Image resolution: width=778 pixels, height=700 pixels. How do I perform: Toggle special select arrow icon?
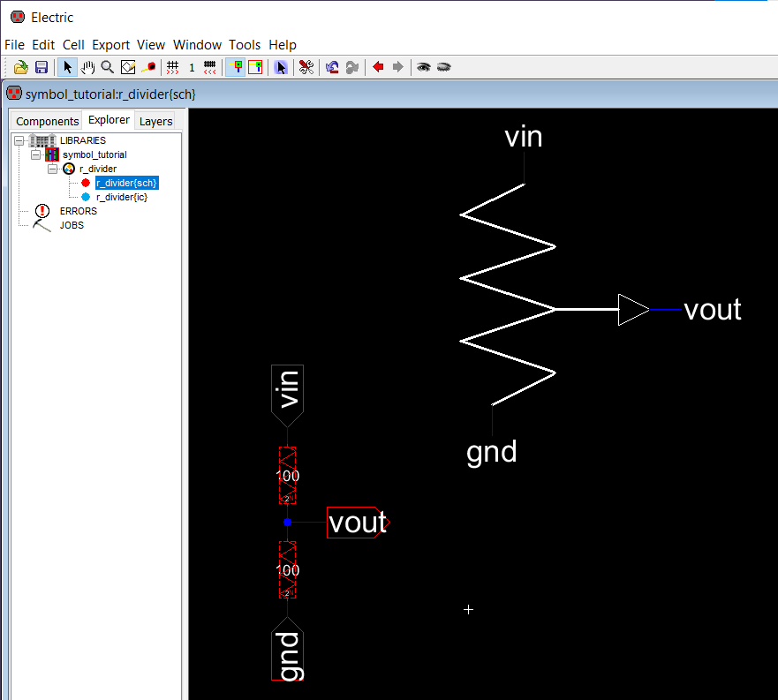pyautogui.click(x=281, y=67)
